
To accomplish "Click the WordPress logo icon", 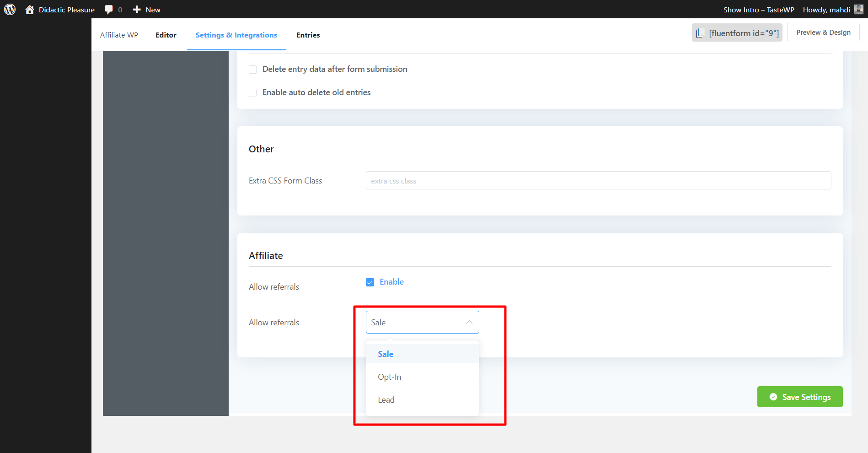I will pyautogui.click(x=10, y=10).
